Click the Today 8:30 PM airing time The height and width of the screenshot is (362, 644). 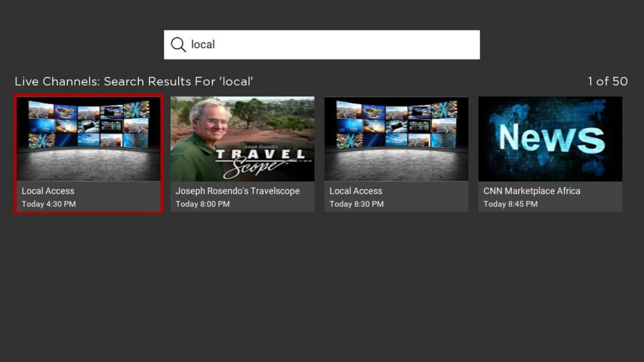(356, 204)
